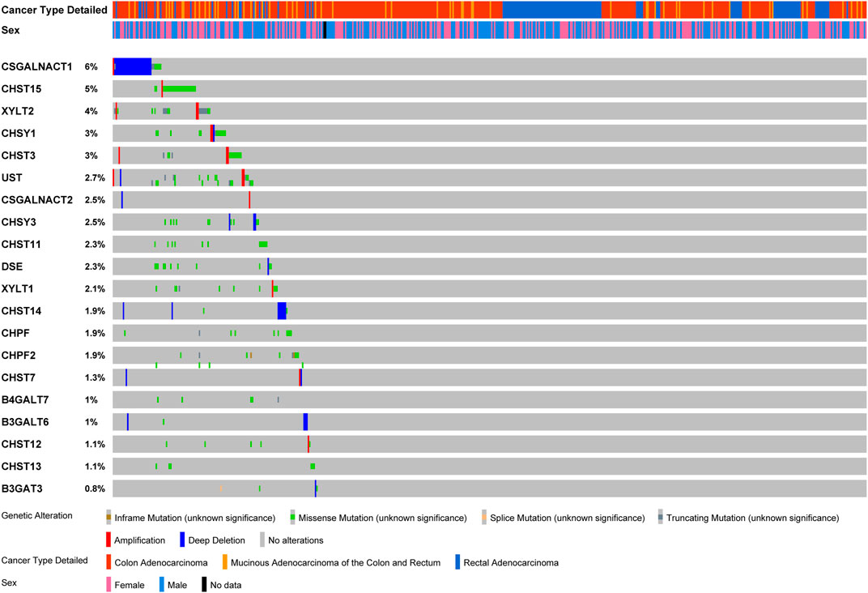Select the 1.9% value beside CHPF

point(95,333)
